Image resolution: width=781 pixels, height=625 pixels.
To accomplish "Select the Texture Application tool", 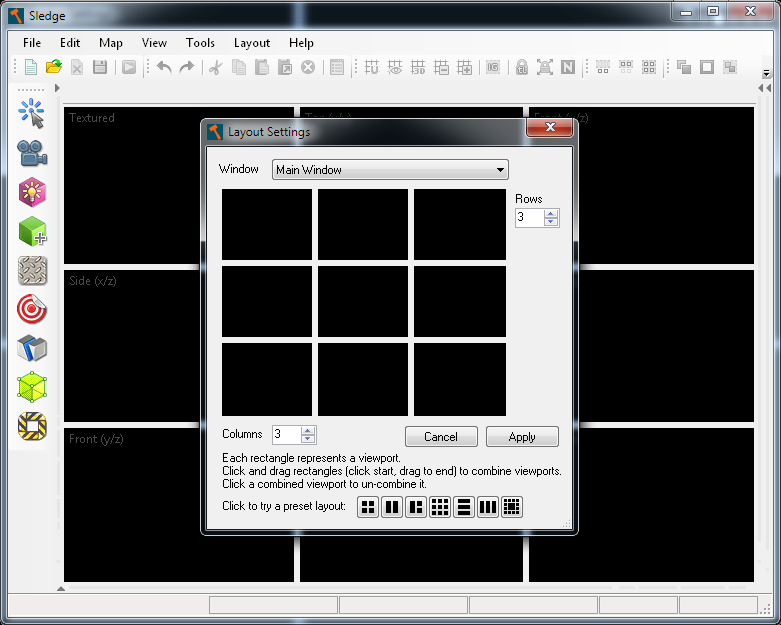I will coord(32,270).
